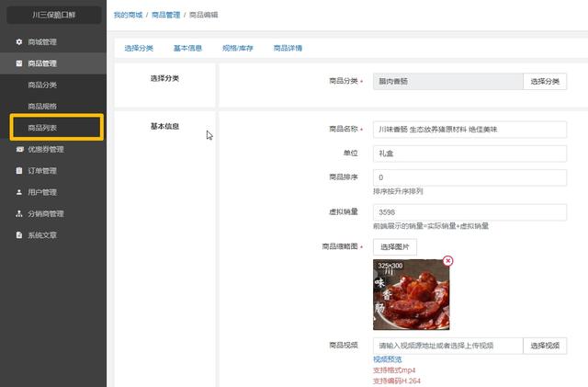Focus the 商品视频 URL input field
Viewport: 588px width, 387px height.
click(448, 346)
